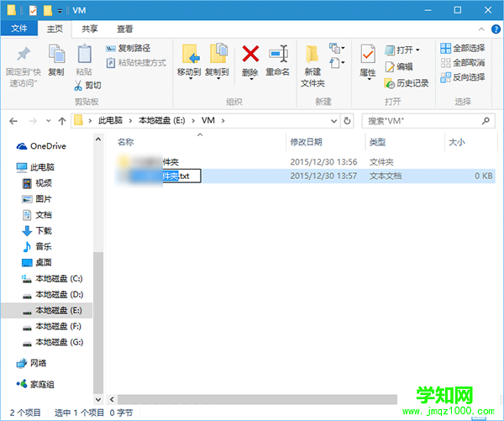Image resolution: width=504 pixels, height=421 pixels.
Task: Open Properties (属性) in the ribbon
Action: 368,61
